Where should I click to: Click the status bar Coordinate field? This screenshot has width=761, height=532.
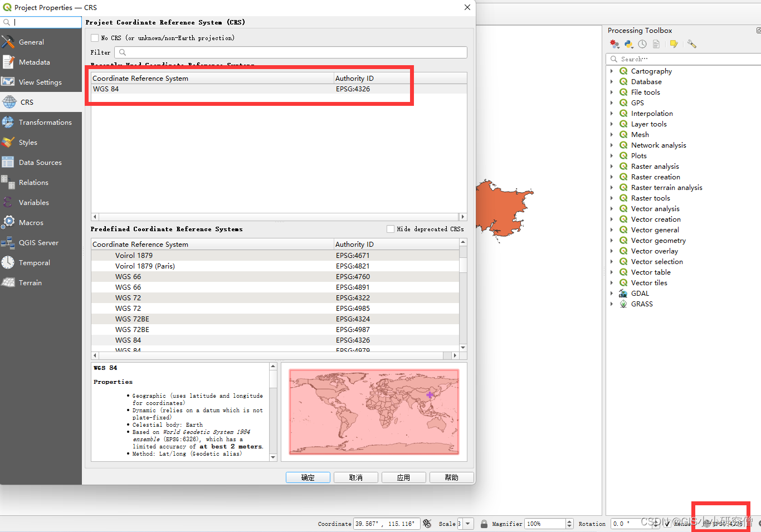[387, 524]
